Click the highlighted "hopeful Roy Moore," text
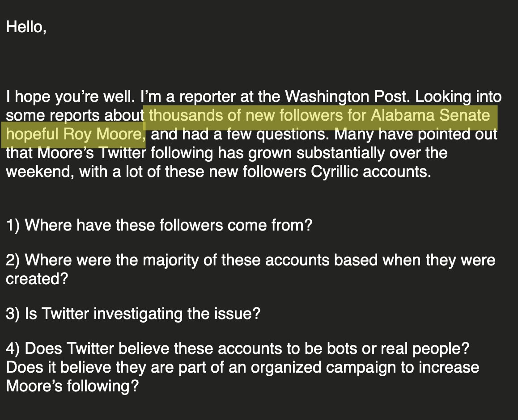Image resolution: width=518 pixels, height=420 pixels. coord(75,134)
